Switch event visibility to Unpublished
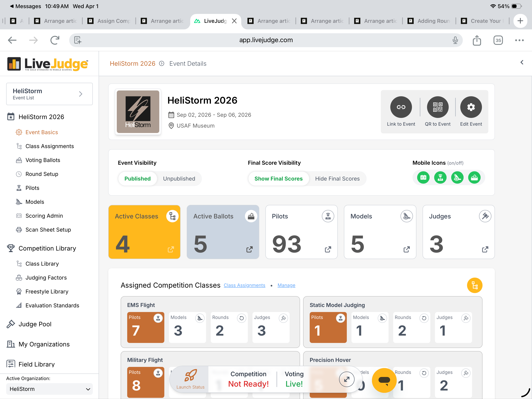This screenshot has height=399, width=532. [179, 179]
